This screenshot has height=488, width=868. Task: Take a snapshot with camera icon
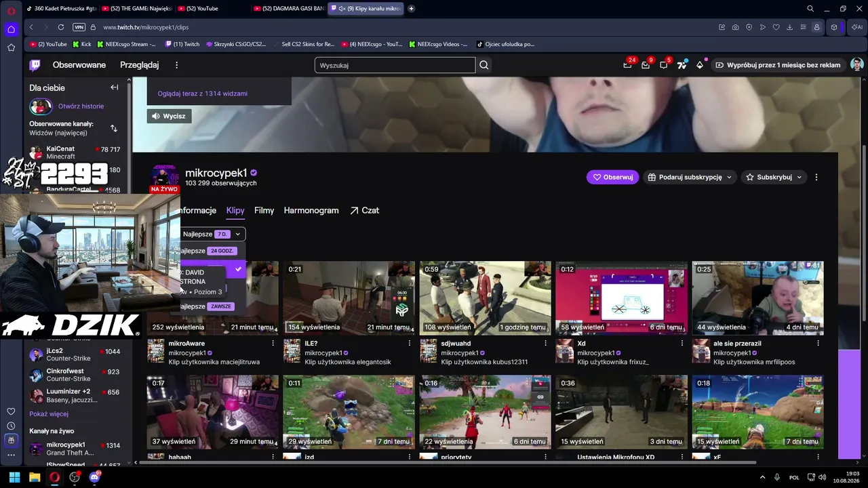[736, 27]
